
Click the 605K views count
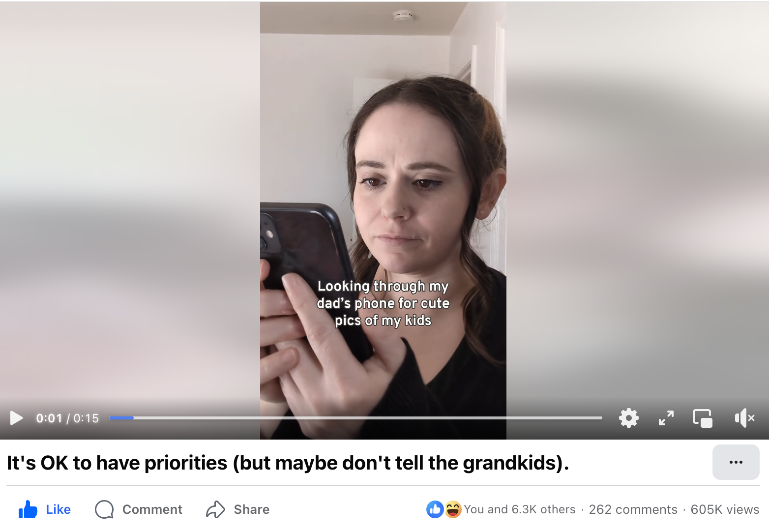coord(725,509)
